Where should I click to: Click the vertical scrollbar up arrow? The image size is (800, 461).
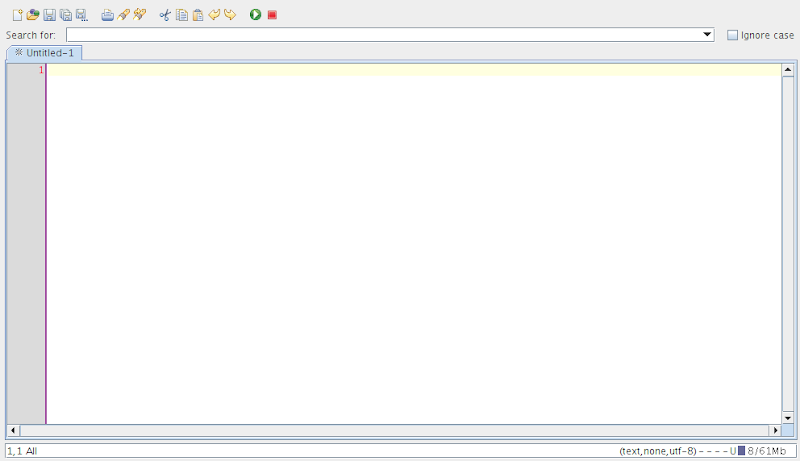[788, 69]
